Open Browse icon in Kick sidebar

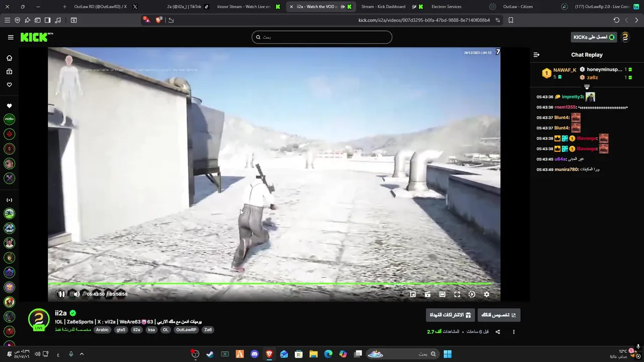[x=9, y=71]
